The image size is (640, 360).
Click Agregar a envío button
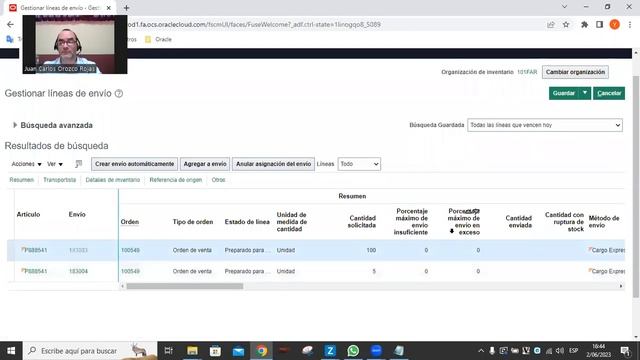[x=205, y=164]
